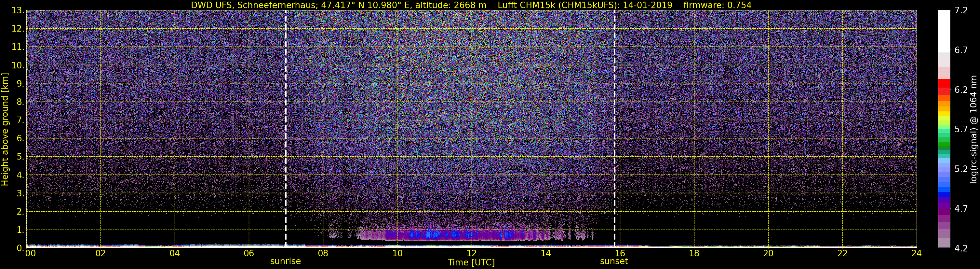980x269 pixels.
Task: Click the white dashed sunset marker line
Action: coord(614,129)
